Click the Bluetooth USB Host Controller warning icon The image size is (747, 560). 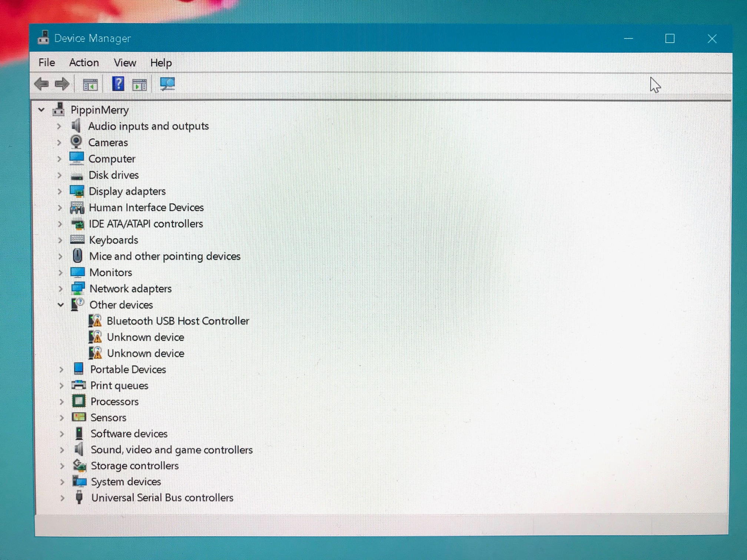pyautogui.click(x=96, y=321)
